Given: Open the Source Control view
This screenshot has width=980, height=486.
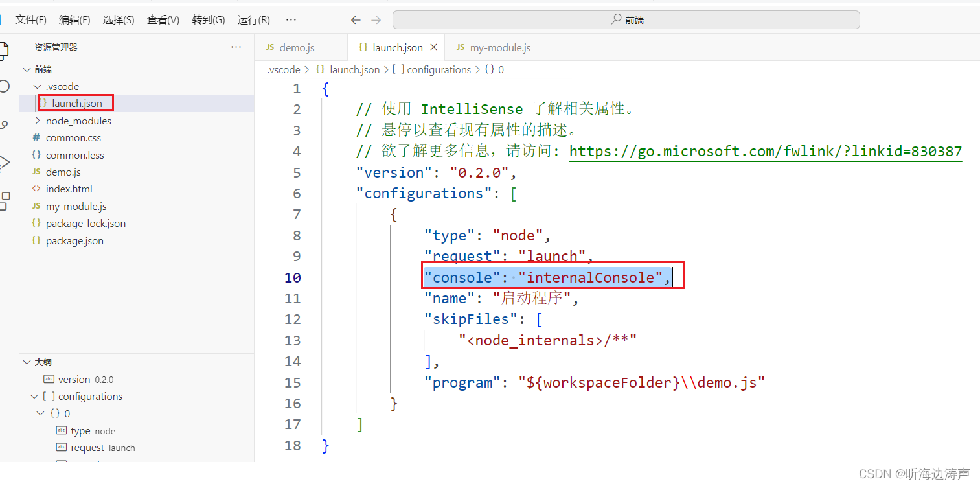Looking at the screenshot, I should (x=4, y=125).
